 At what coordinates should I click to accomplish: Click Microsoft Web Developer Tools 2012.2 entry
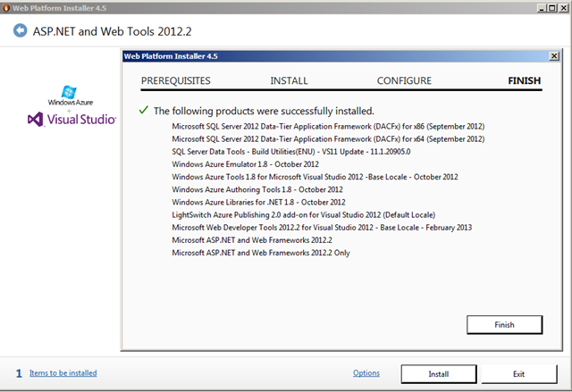(322, 228)
